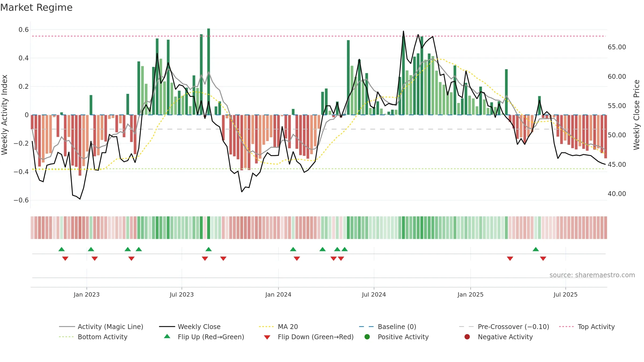644x362 pixels.
Task: Click the 0.6 activity axis label
Action: pos(24,30)
